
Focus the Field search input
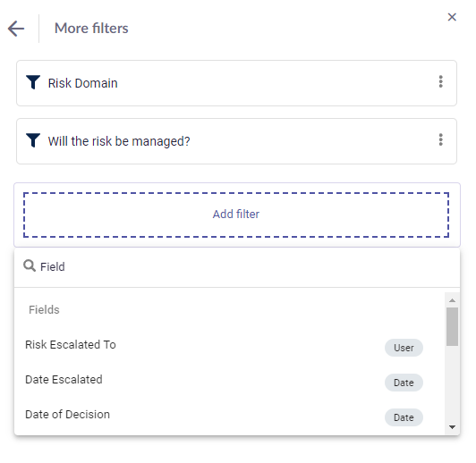(x=237, y=267)
